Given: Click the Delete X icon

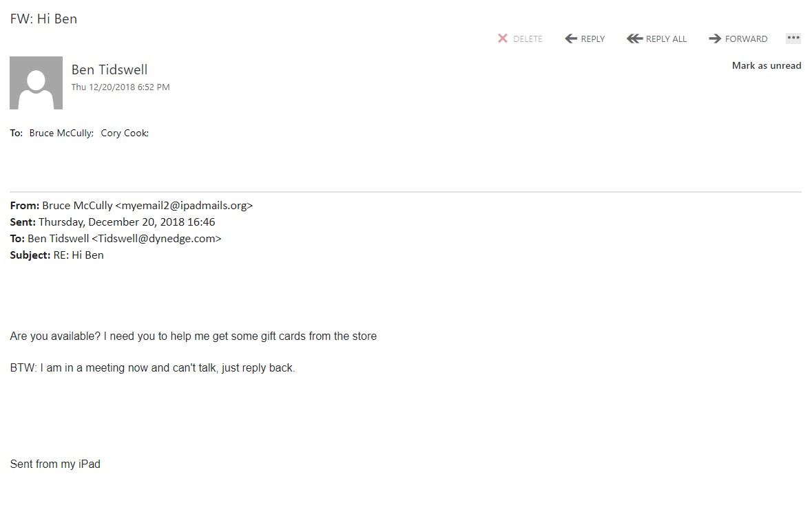Looking at the screenshot, I should (x=503, y=39).
